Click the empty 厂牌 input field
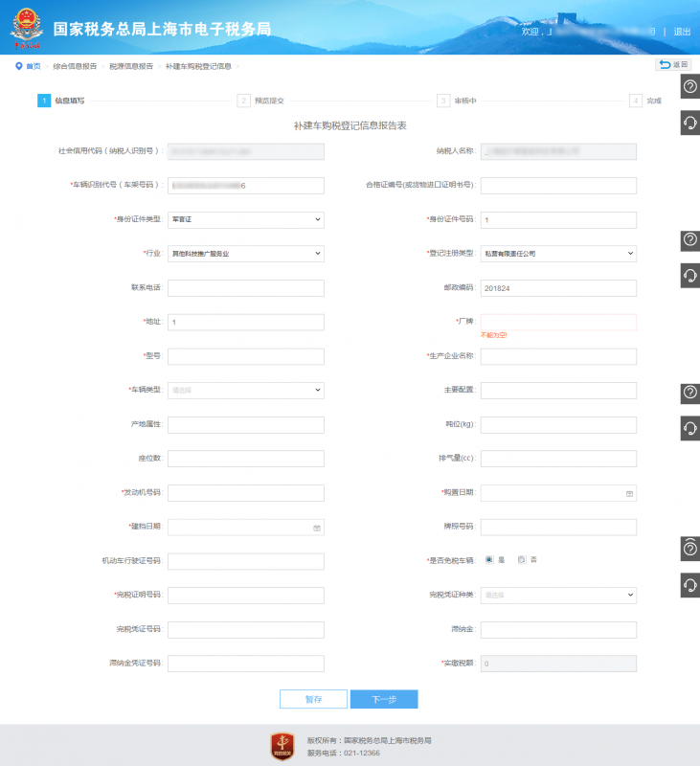This screenshot has width=700, height=766. [558, 322]
